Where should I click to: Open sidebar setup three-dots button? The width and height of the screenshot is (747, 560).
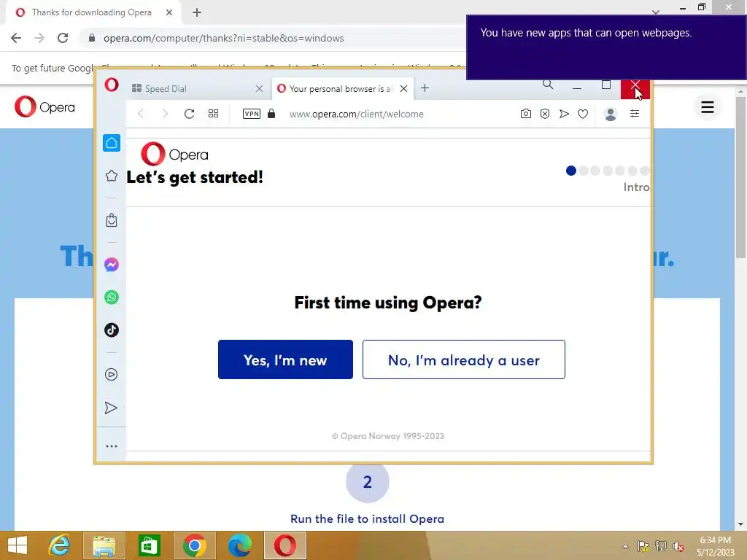pos(112,446)
